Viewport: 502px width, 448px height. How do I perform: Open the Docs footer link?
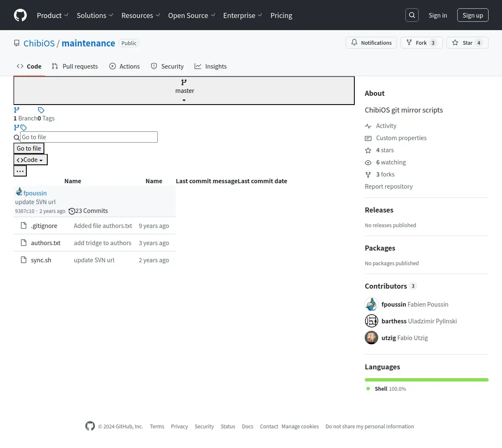[248, 426]
